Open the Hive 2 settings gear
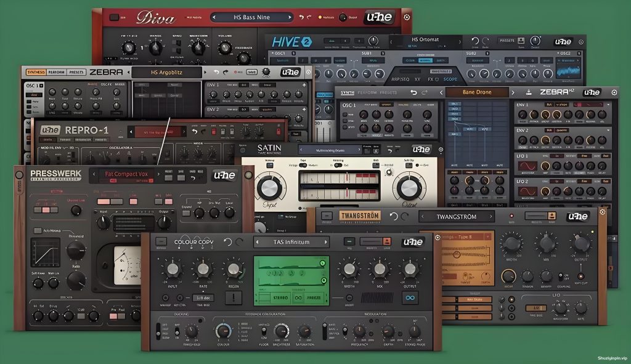 [x=580, y=42]
